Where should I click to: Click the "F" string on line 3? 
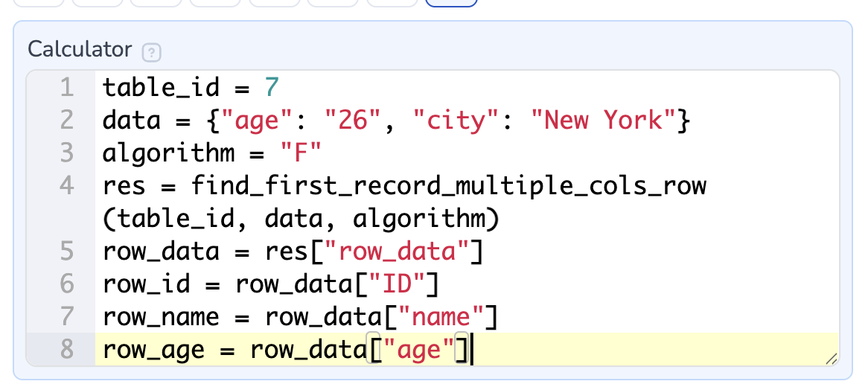[300, 153]
